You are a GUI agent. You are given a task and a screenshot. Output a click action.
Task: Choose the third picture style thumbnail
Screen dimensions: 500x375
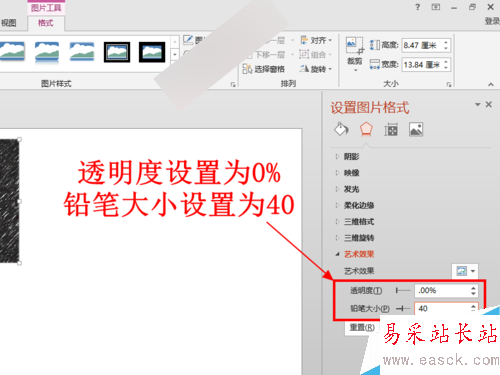pyautogui.click(x=82, y=52)
